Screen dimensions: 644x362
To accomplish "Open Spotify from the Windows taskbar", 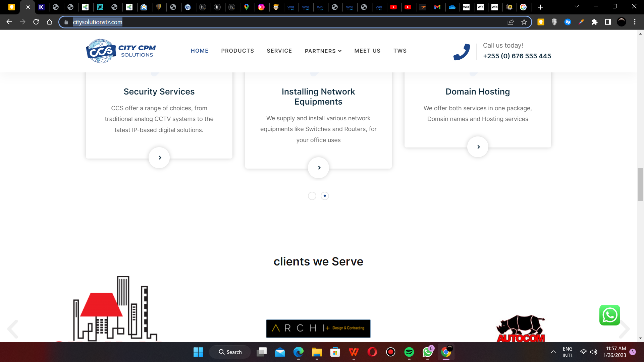I will coord(409,352).
